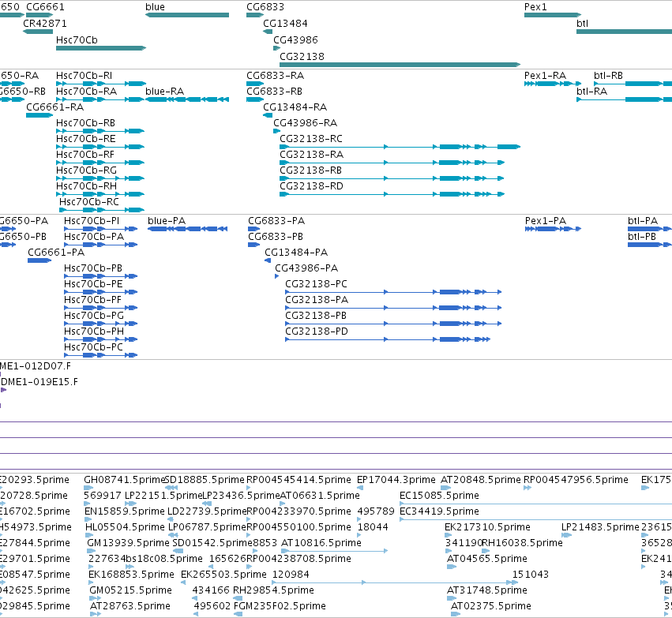The height and width of the screenshot is (618, 672).
Task: Open transcript Pex1-RA label
Action: coord(545,76)
